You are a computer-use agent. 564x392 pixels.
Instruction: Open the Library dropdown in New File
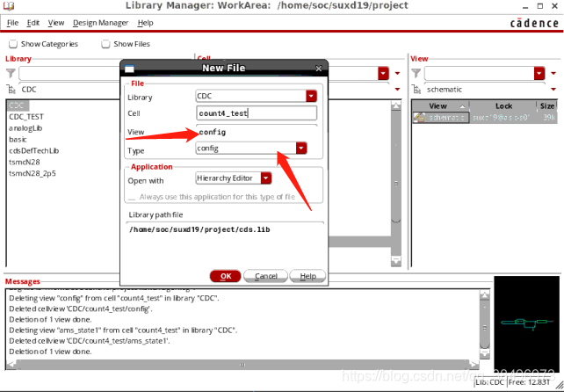coord(310,97)
